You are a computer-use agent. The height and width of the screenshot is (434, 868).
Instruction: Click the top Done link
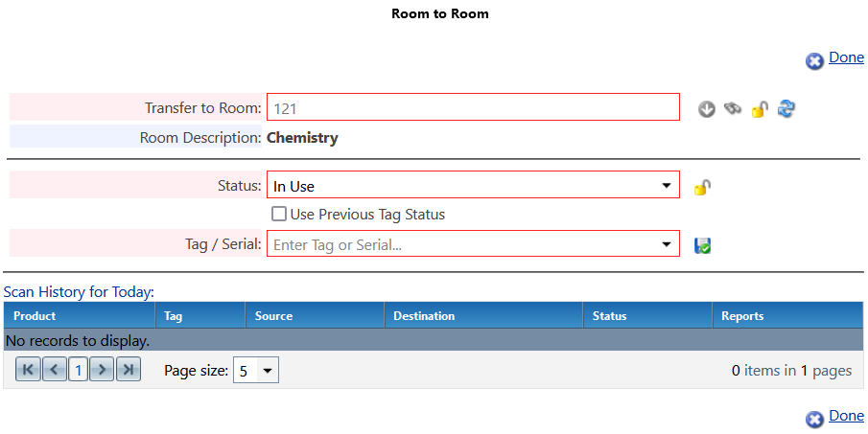(846, 57)
